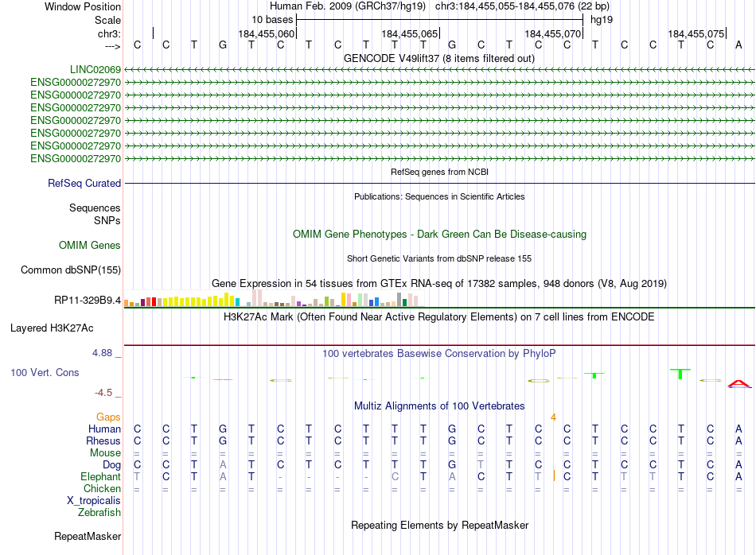This screenshot has height=555, width=756.
Task: Click the '--->' sequence direction label
Action: pyautogui.click(x=113, y=46)
